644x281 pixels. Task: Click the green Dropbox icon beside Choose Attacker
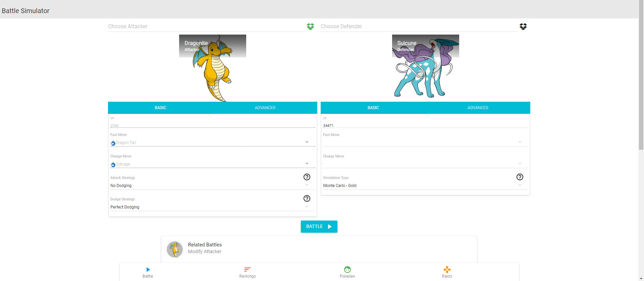click(310, 27)
